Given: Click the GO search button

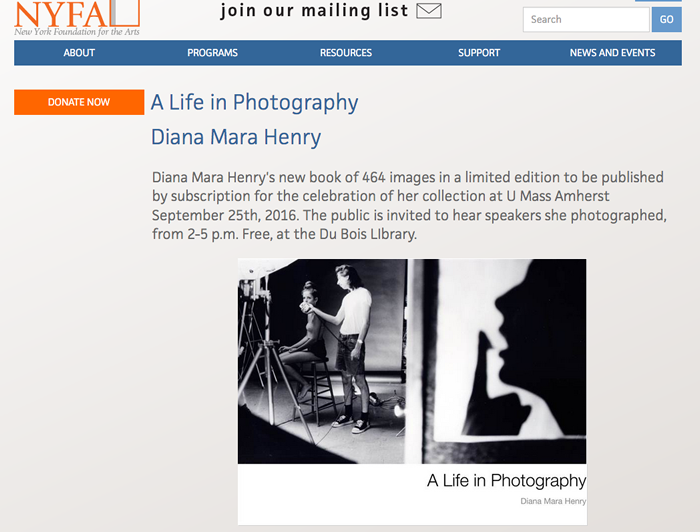Looking at the screenshot, I should pyautogui.click(x=667, y=20).
